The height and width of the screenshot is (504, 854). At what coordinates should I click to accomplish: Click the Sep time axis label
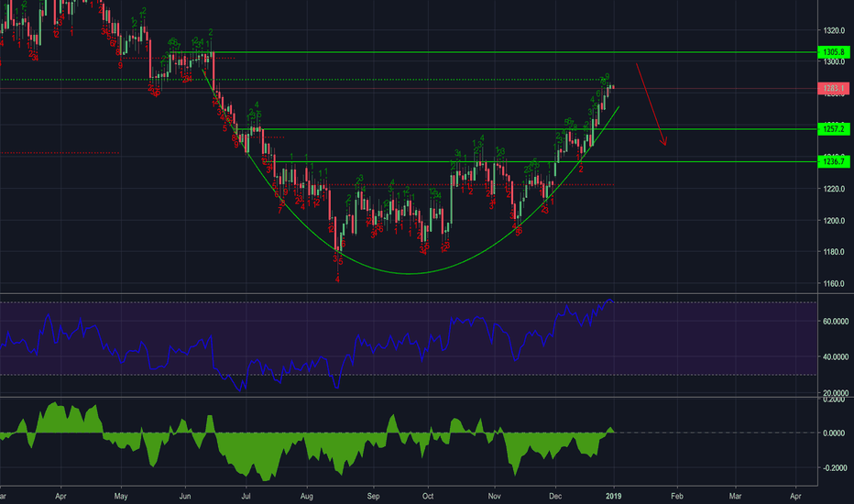(x=373, y=497)
